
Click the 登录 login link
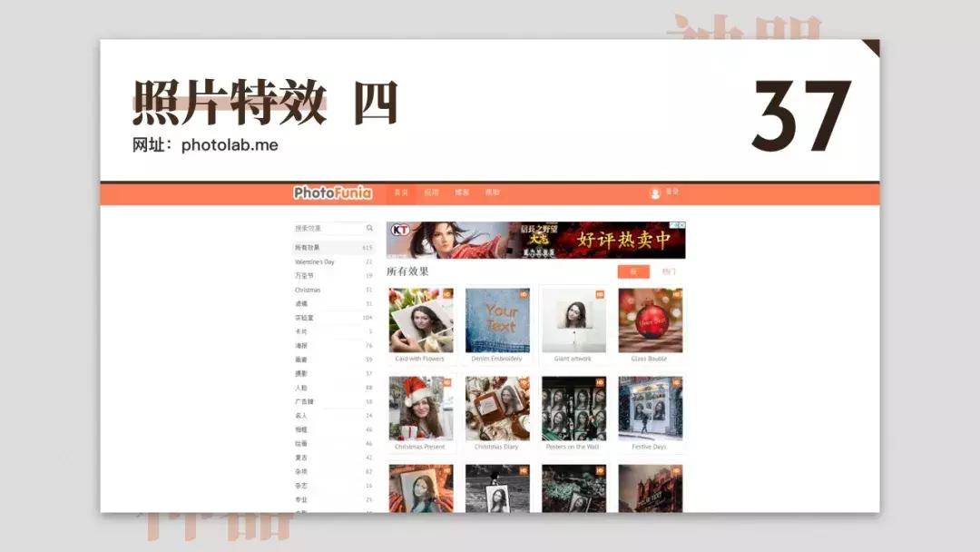[x=671, y=192]
